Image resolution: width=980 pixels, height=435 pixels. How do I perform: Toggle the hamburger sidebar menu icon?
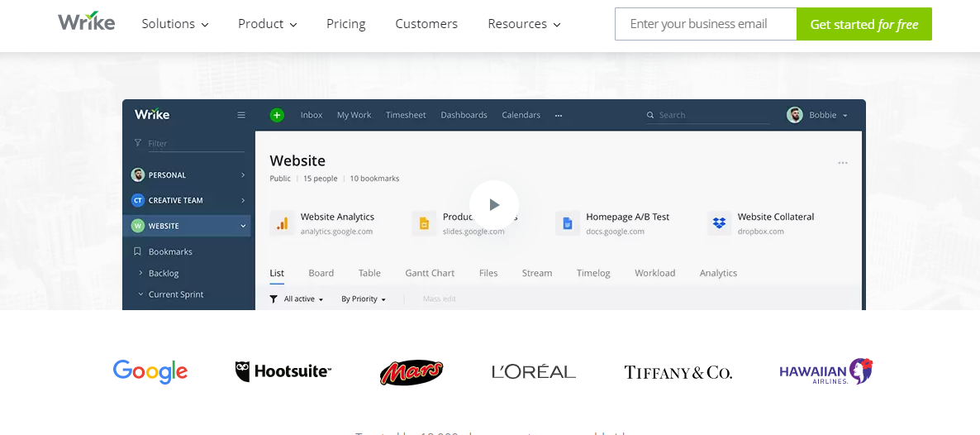[241, 115]
